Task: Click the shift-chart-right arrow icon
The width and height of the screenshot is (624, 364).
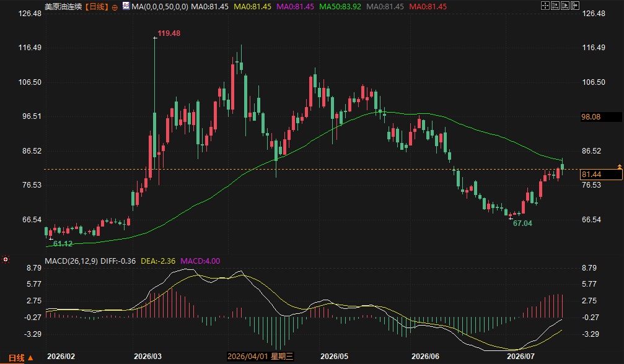Action: [575, 6]
